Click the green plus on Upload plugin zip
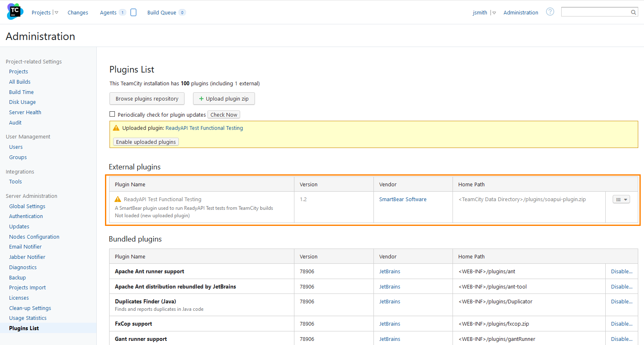The height and width of the screenshot is (345, 644). pos(201,99)
